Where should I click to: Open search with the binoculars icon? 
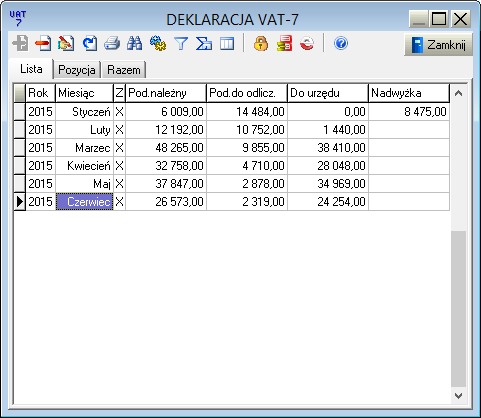pyautogui.click(x=135, y=44)
